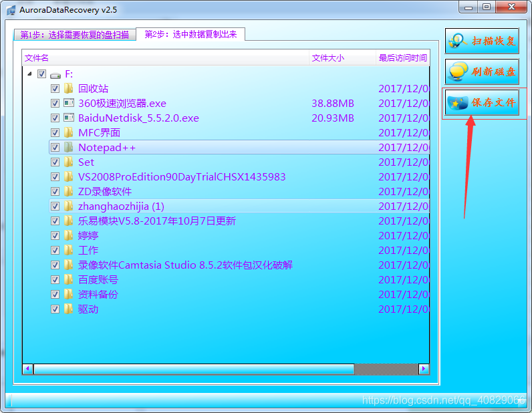This screenshot has height=413, width=532.
Task: Click folder icon of Notepad++
Action: [x=68, y=147]
